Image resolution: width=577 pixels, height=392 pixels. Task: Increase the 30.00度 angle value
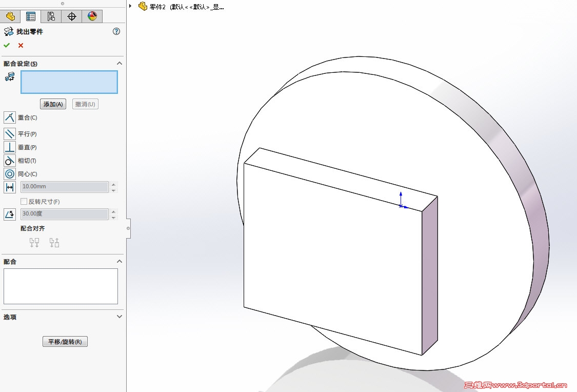point(114,211)
